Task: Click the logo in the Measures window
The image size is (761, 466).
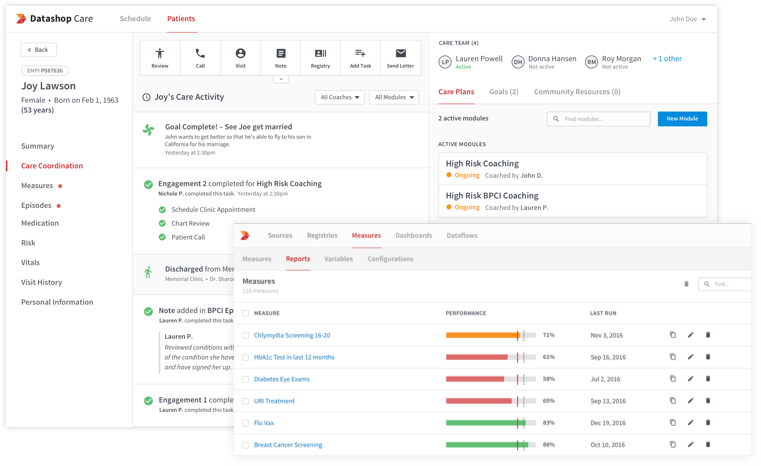Action: click(245, 235)
